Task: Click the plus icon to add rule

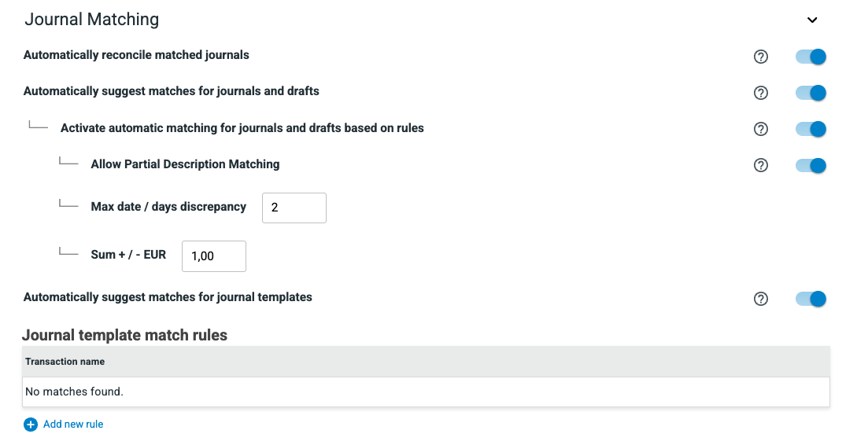Action: point(31,425)
